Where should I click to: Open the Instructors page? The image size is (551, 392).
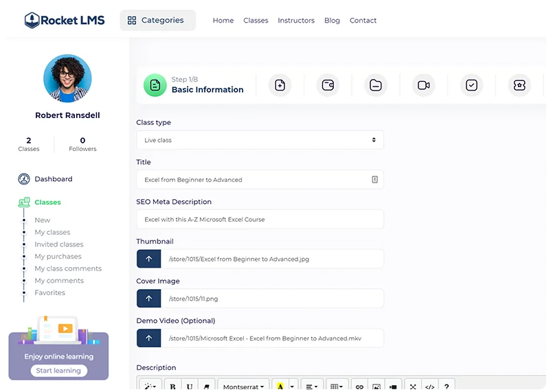click(296, 21)
